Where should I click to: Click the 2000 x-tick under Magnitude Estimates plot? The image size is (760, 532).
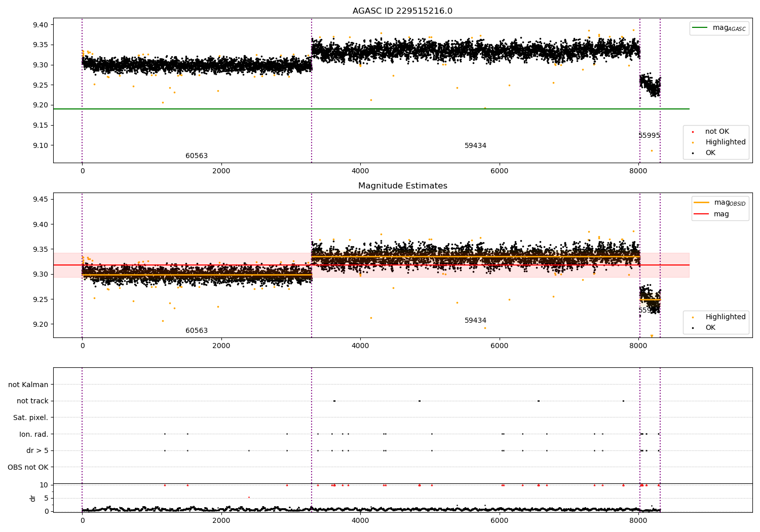click(221, 346)
